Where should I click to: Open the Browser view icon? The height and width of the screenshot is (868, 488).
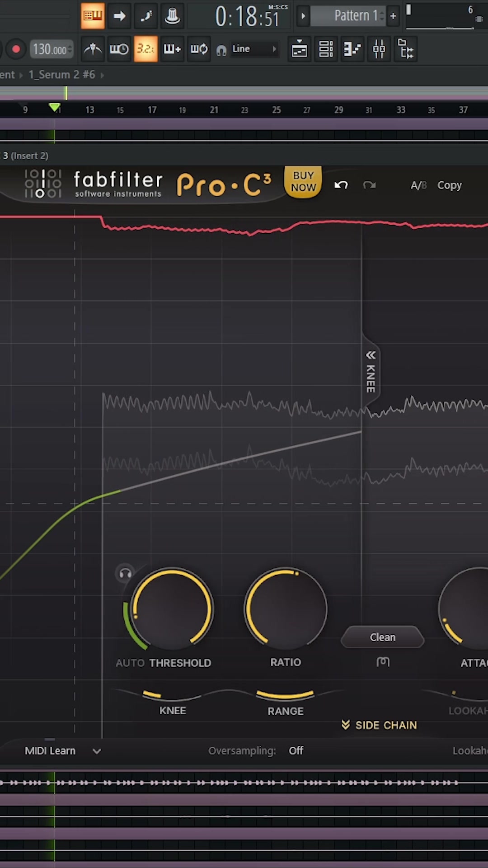[x=406, y=49]
